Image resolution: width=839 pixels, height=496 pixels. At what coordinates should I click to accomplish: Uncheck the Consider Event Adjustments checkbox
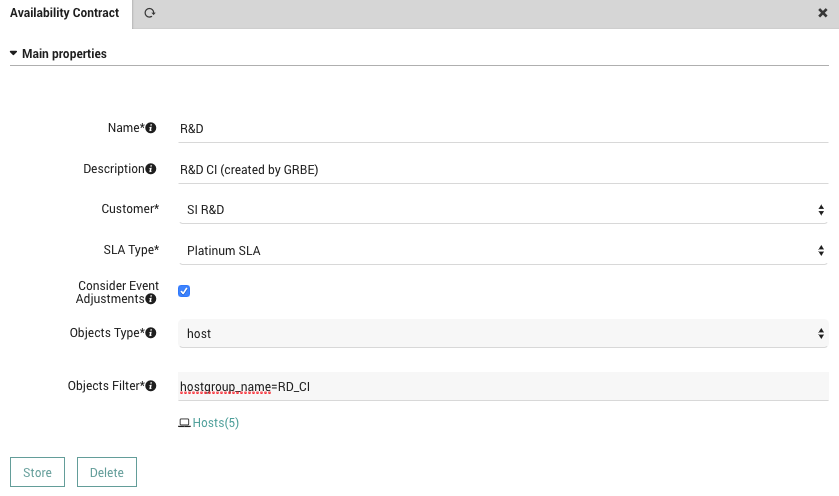coord(184,291)
